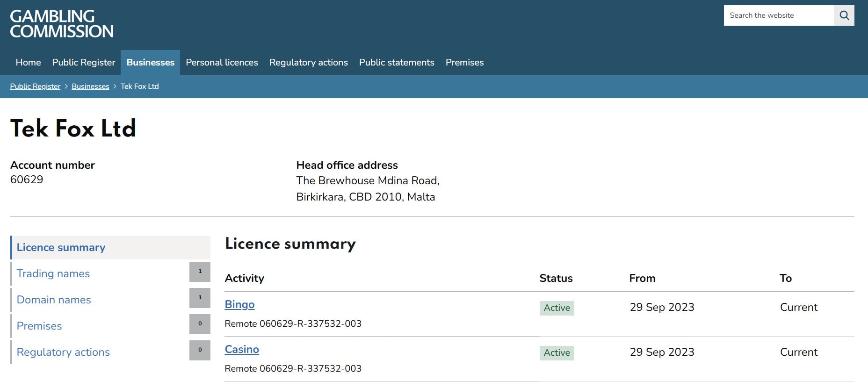This screenshot has height=388, width=868.
Task: Open Personal licences navigation item
Action: (222, 63)
